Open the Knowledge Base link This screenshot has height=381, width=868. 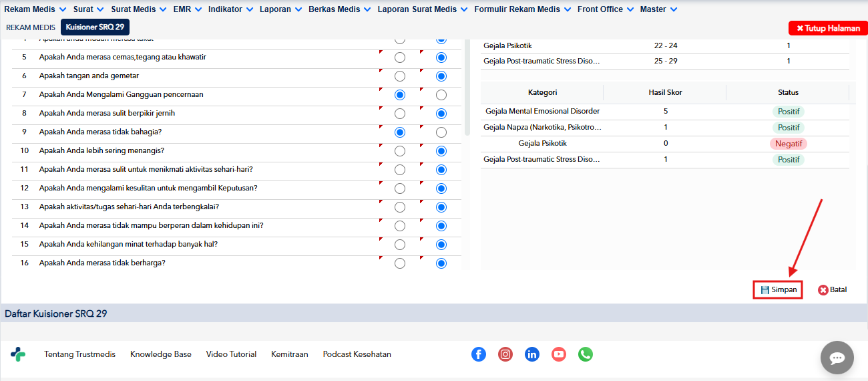(x=161, y=354)
